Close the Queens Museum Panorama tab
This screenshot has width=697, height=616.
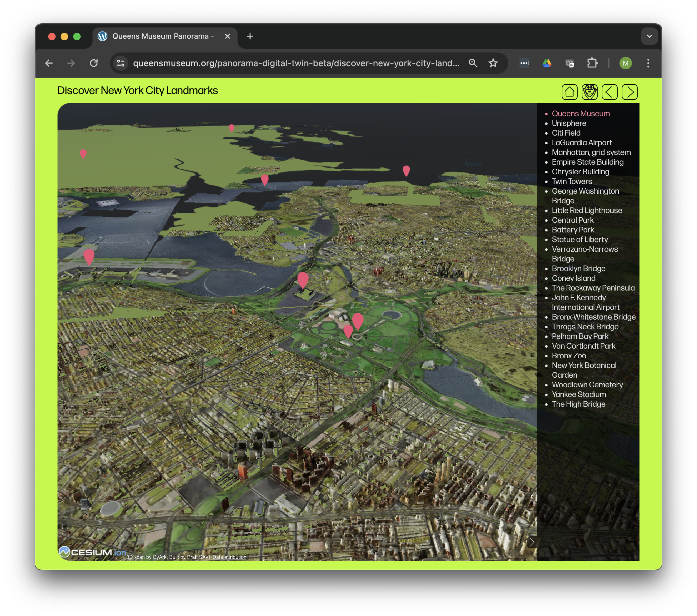(x=228, y=36)
